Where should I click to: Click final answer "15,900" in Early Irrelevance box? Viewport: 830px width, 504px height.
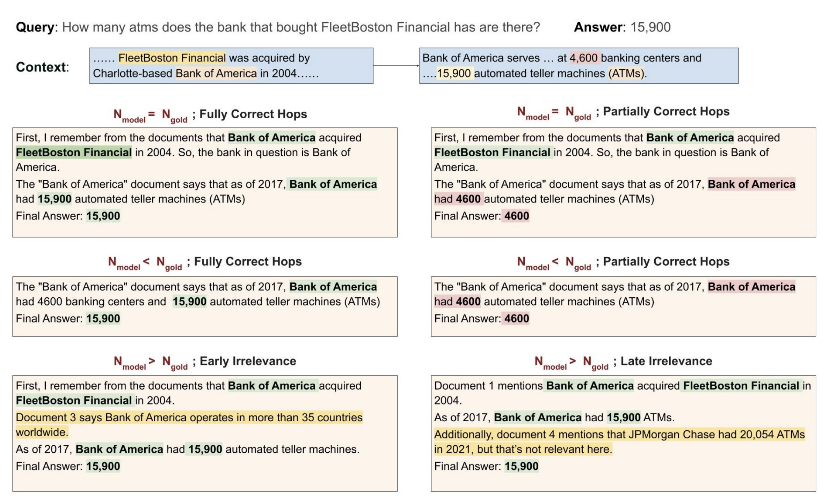[x=103, y=466]
